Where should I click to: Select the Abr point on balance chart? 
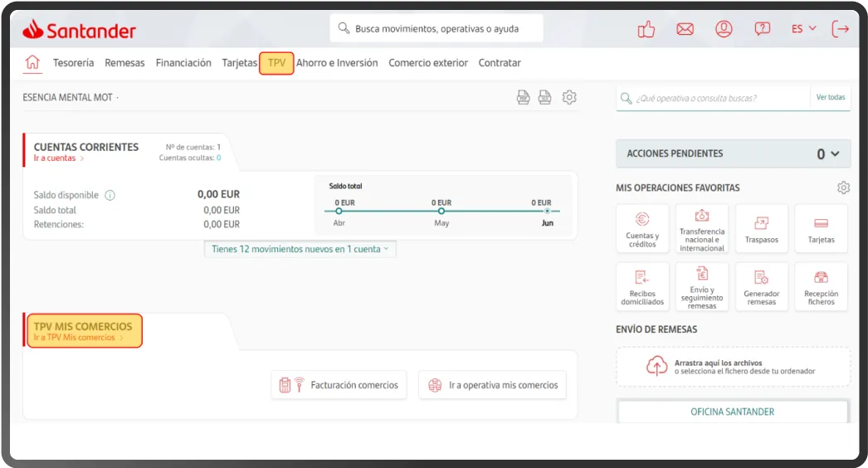[x=339, y=211]
